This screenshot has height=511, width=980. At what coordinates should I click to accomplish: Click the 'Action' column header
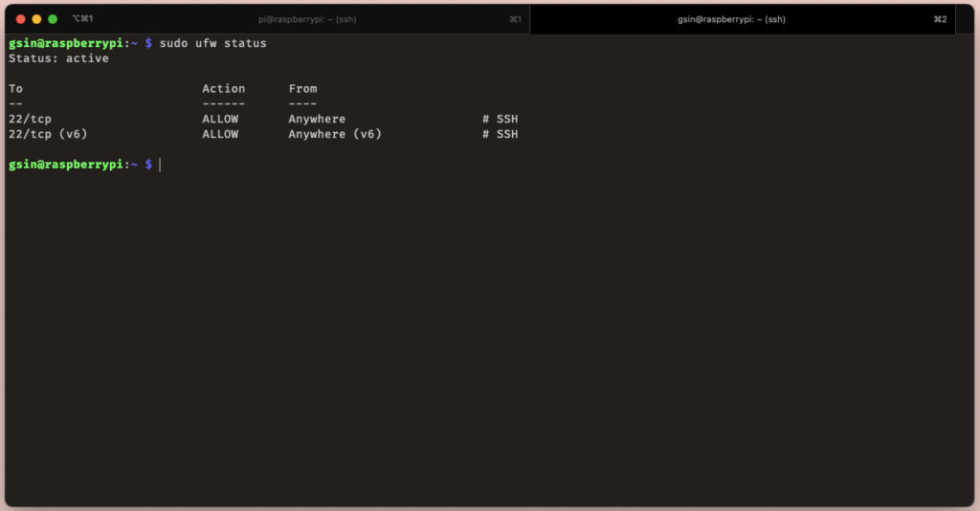pos(224,89)
